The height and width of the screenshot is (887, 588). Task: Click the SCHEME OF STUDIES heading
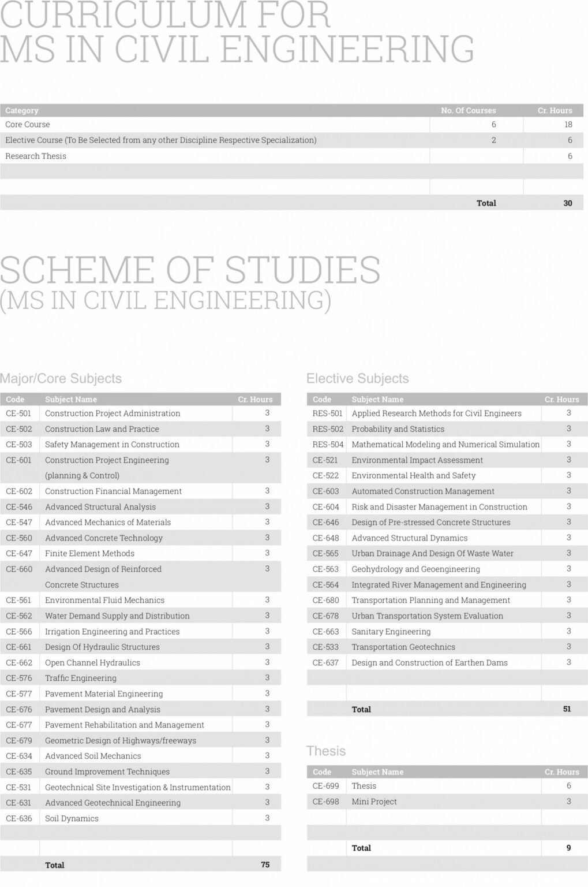(x=190, y=271)
